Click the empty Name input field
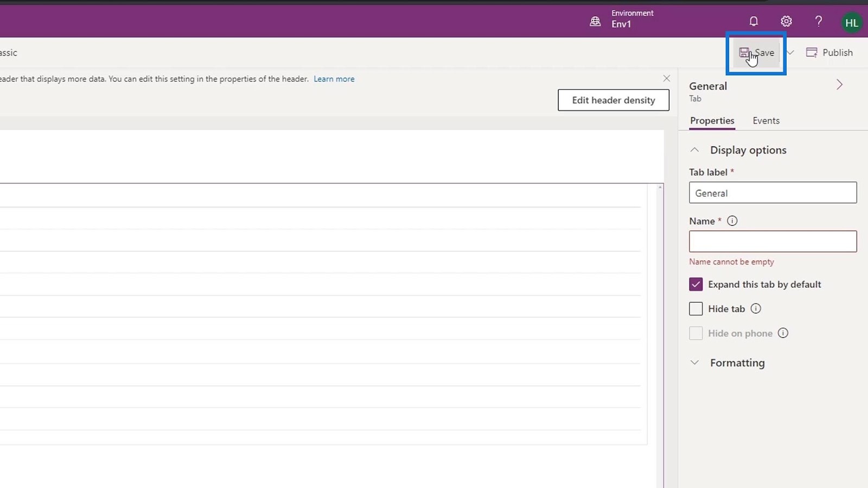The width and height of the screenshot is (868, 488). click(x=773, y=241)
